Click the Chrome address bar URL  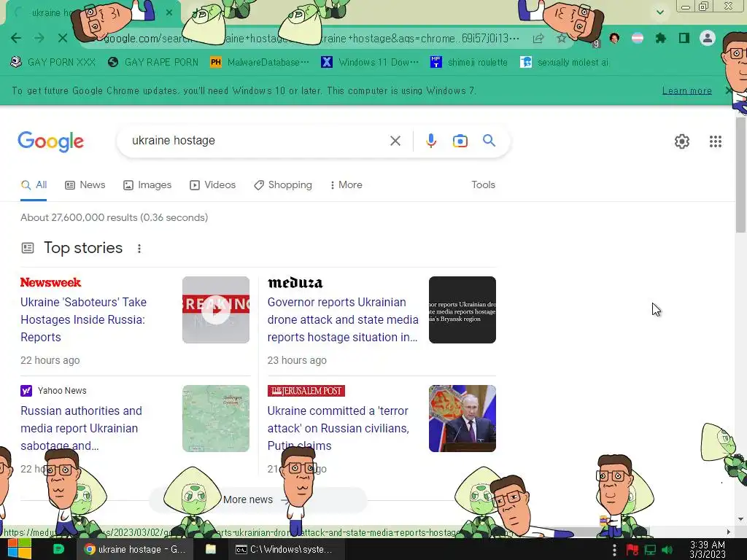(x=311, y=38)
